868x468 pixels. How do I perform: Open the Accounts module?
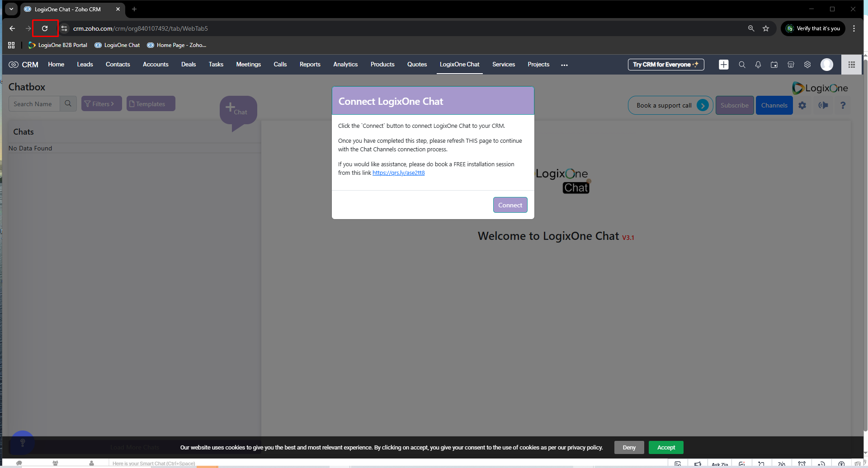(x=156, y=65)
